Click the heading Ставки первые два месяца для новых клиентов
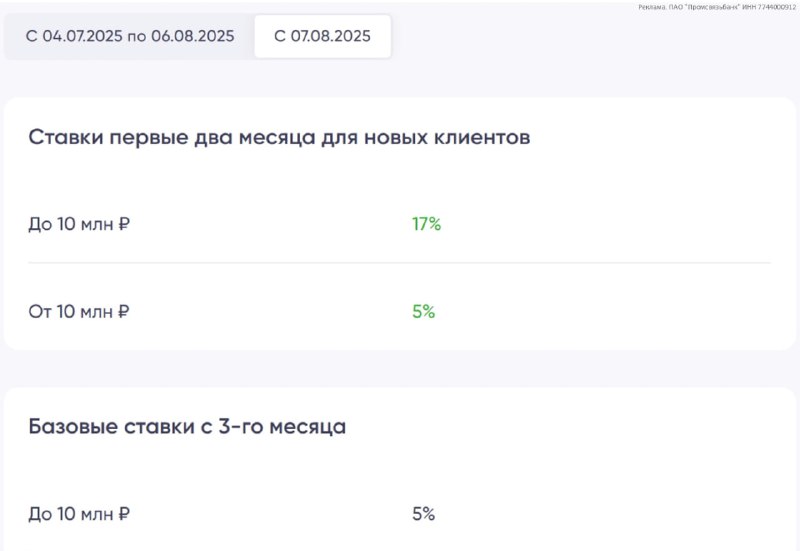Viewport: 800px width, 551px height. pyautogui.click(x=279, y=137)
